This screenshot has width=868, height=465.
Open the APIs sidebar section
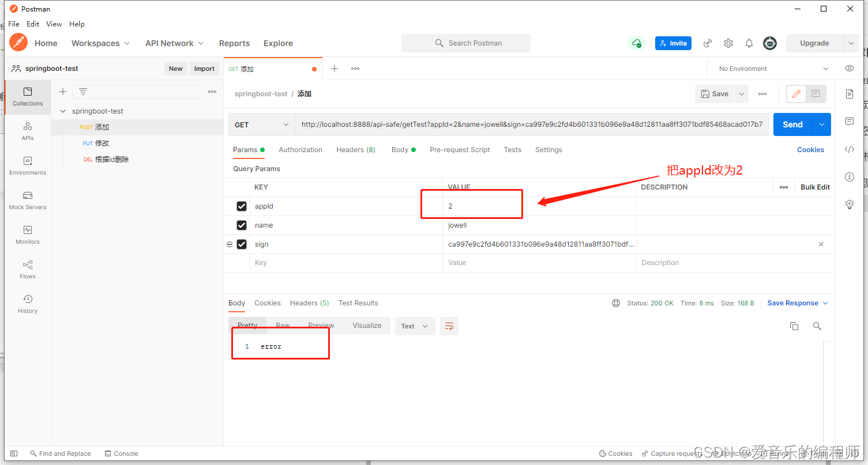[x=28, y=131]
